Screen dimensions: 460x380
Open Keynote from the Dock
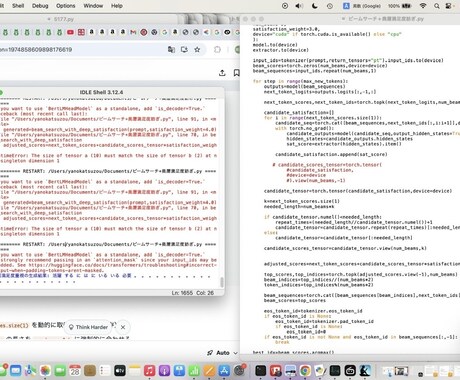coord(179,370)
